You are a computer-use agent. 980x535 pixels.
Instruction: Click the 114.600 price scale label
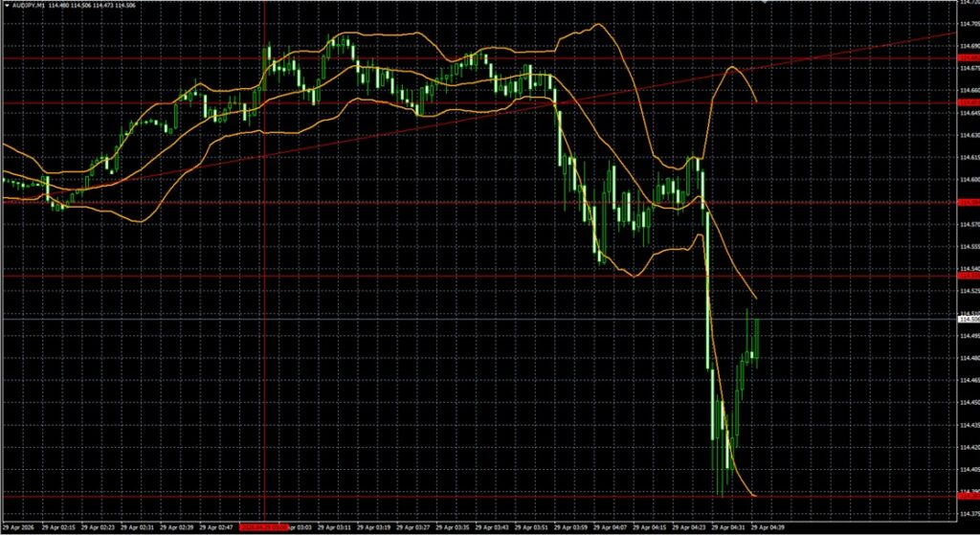969,179
